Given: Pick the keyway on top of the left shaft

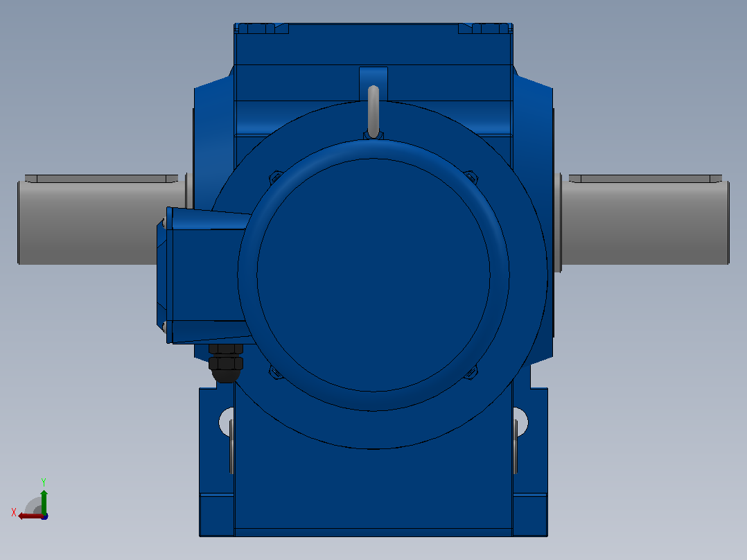Looking at the screenshot, I should pyautogui.click(x=101, y=179).
